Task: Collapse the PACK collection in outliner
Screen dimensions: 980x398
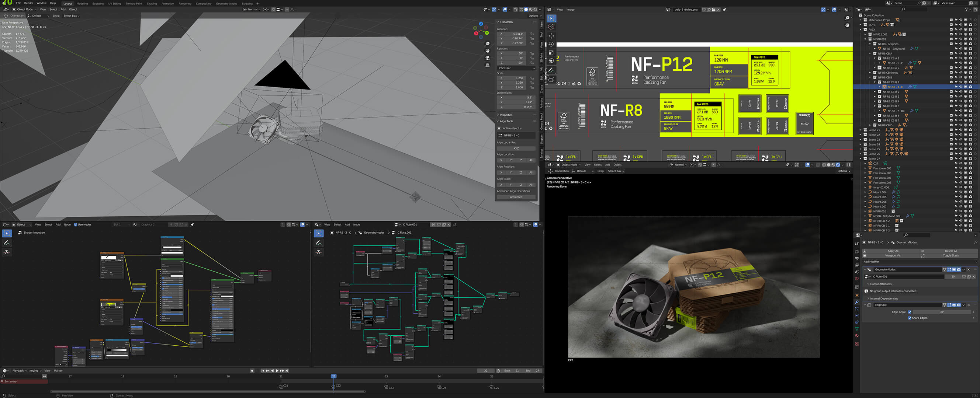Action: (861, 29)
